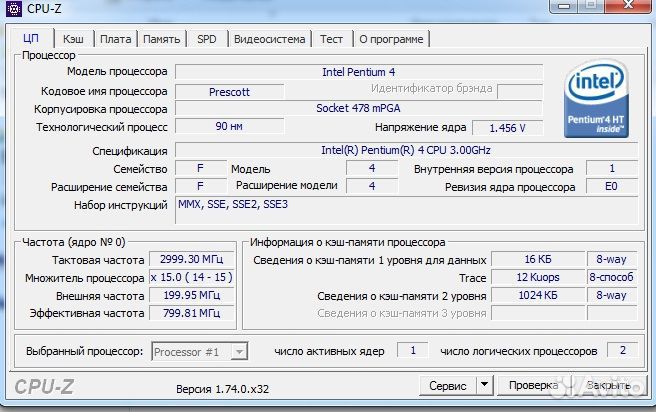Click the Prescott code name value
This screenshot has width=656, height=412.
point(229,92)
